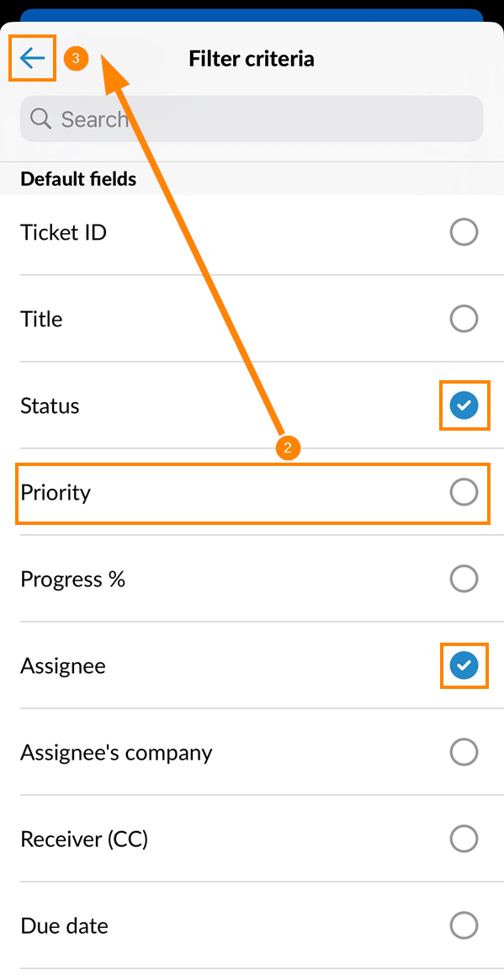Tap the back arrow icon
504x980 pixels.
(33, 58)
